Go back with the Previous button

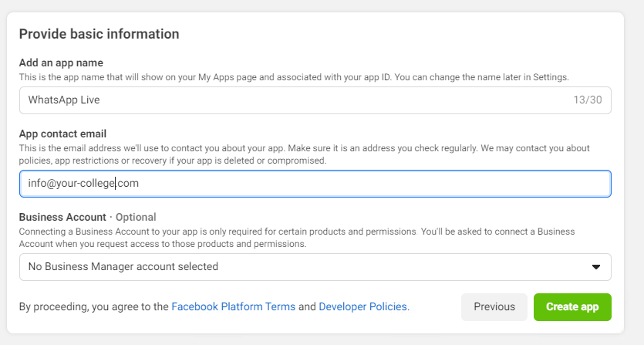(494, 307)
